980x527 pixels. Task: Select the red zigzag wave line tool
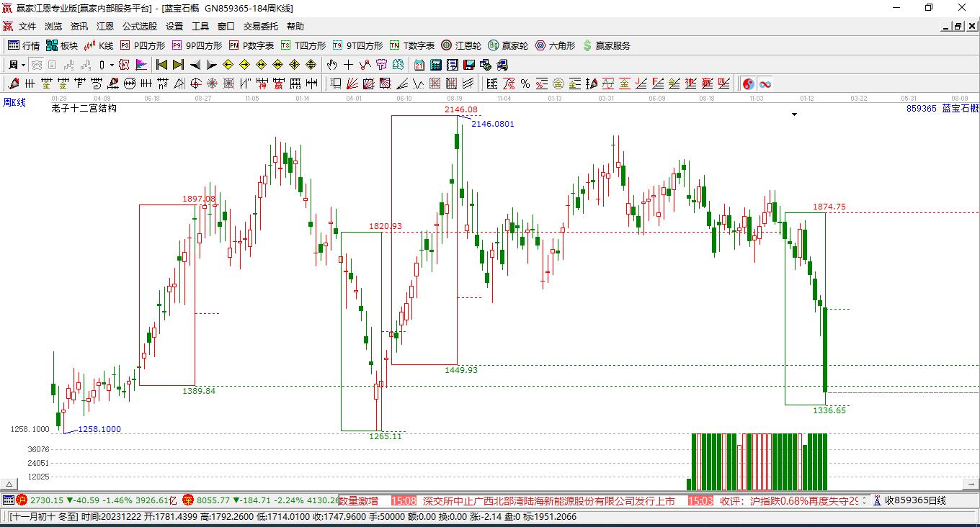pos(365,65)
